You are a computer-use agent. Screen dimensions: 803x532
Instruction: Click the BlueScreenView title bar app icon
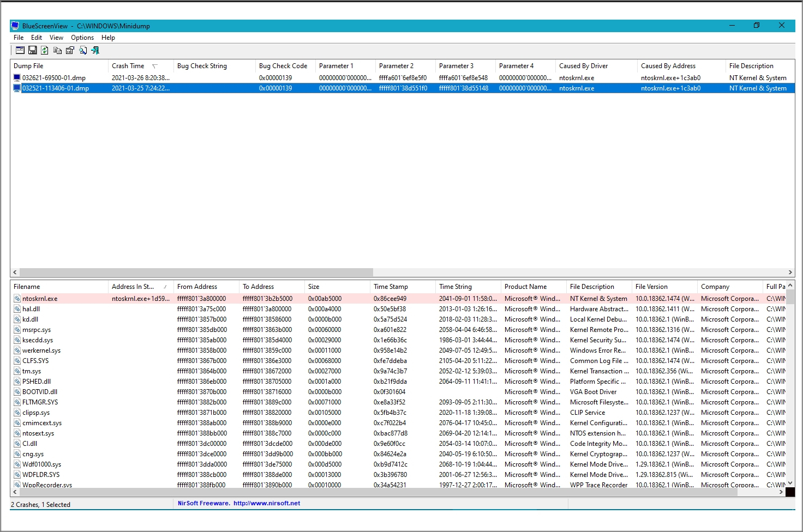point(15,26)
